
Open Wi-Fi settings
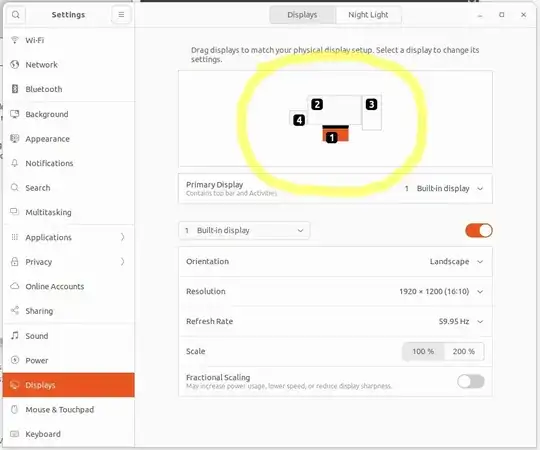pos(69,40)
